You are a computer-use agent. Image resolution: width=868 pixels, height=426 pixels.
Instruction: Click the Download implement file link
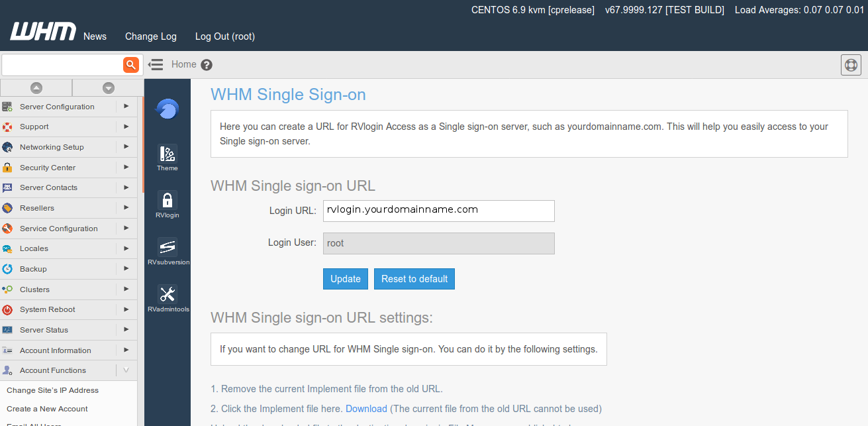click(366, 409)
